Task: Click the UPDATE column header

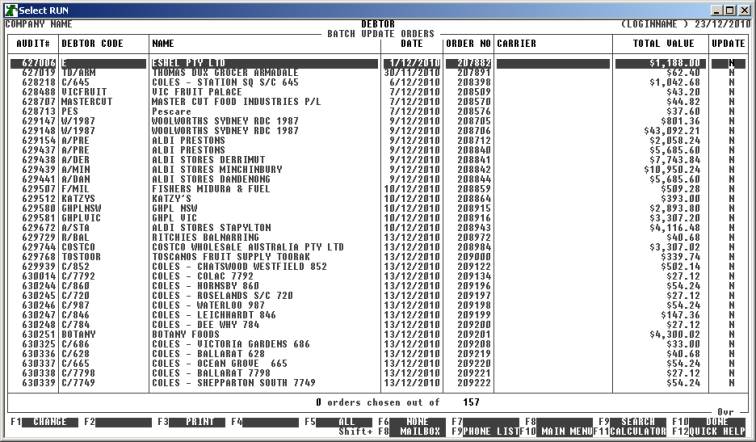Action: coord(728,43)
